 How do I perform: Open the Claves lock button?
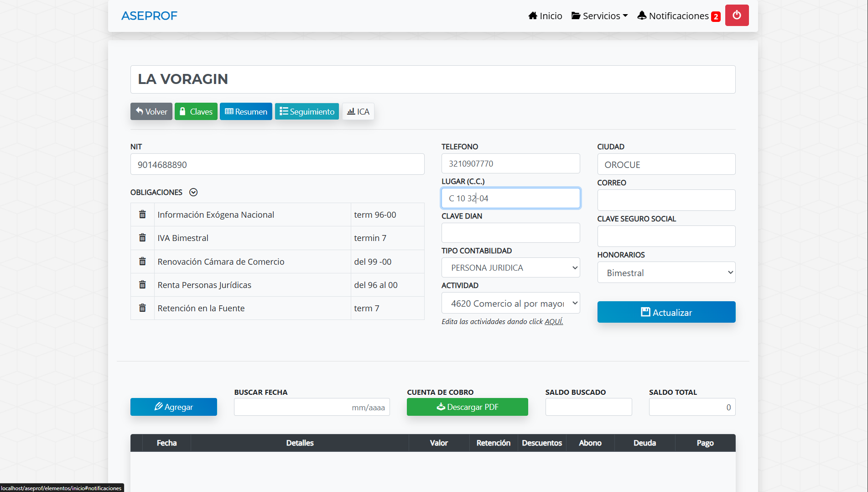click(196, 112)
